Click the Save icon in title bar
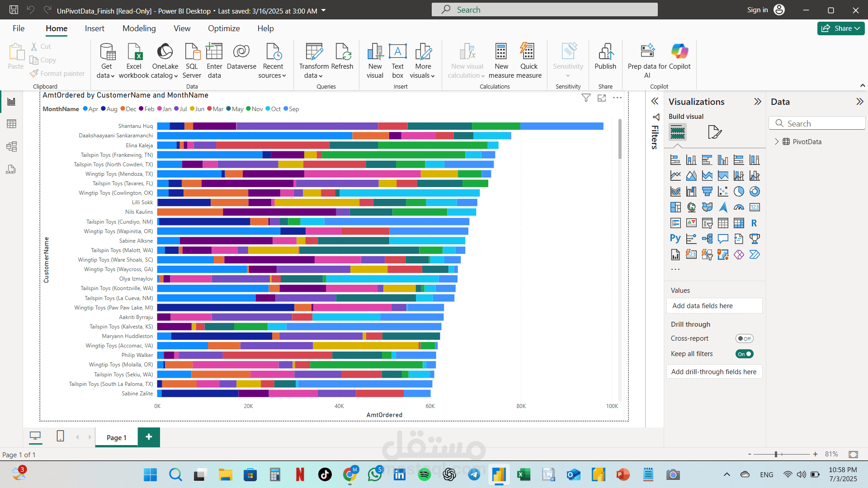 click(x=14, y=9)
